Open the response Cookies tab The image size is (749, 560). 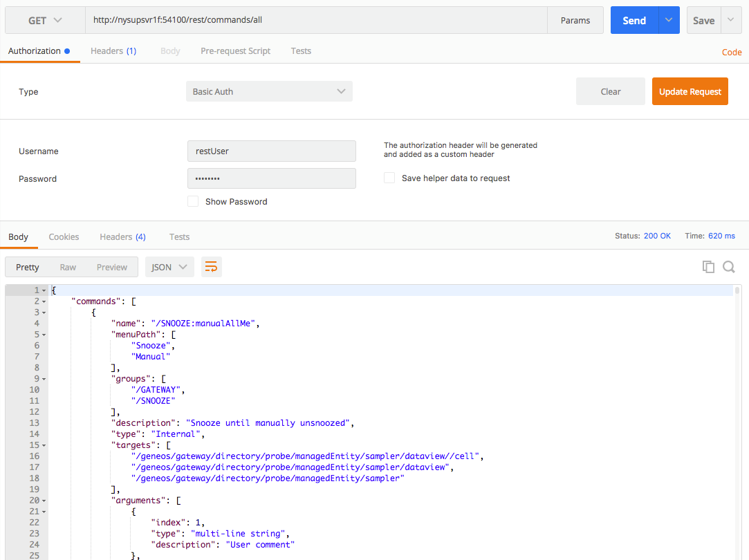click(64, 237)
